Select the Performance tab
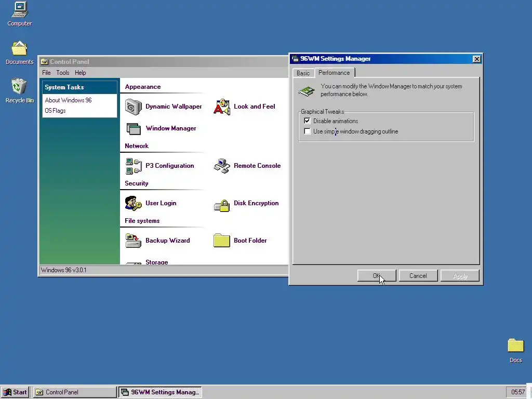The image size is (532, 399). coord(334,73)
